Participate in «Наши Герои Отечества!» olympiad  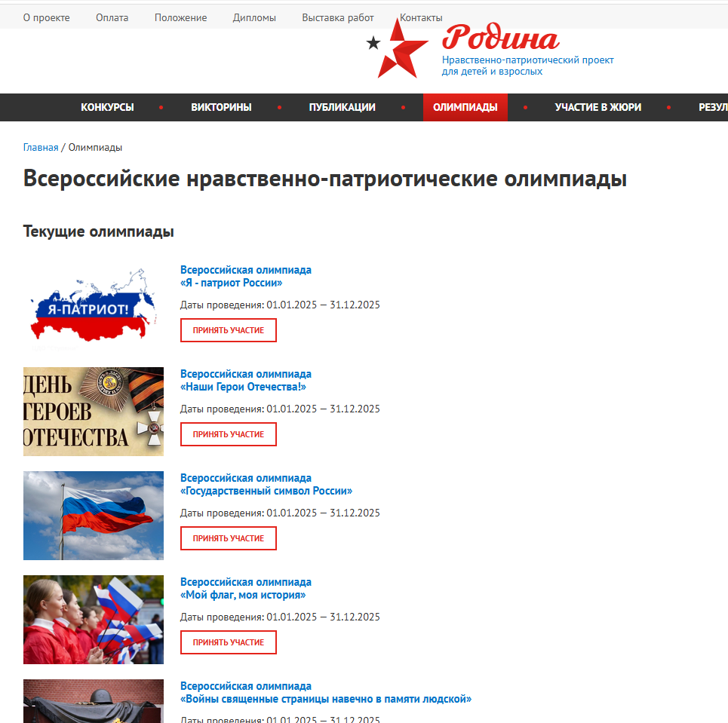(x=229, y=434)
